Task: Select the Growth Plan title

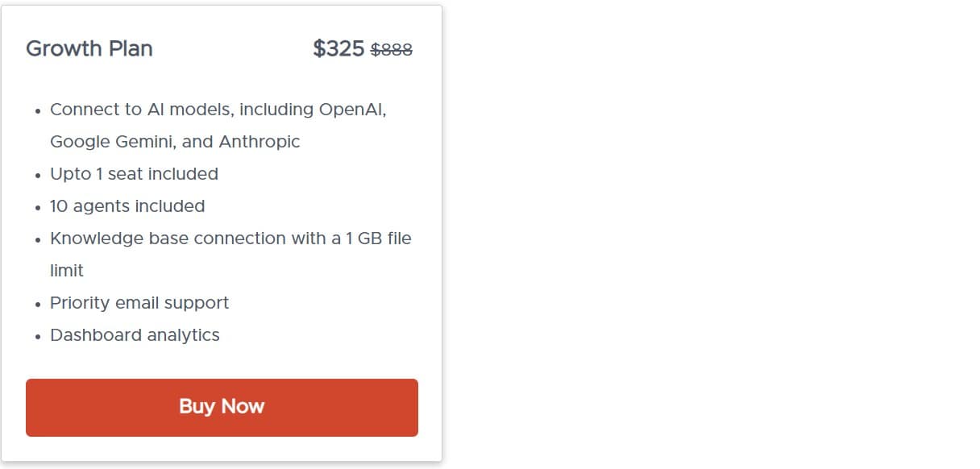Action: [89, 48]
